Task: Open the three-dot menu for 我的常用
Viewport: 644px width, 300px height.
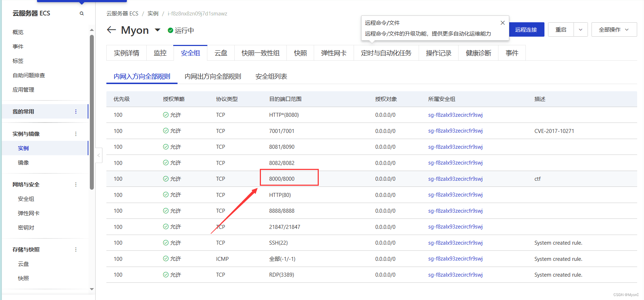Action: (75, 112)
